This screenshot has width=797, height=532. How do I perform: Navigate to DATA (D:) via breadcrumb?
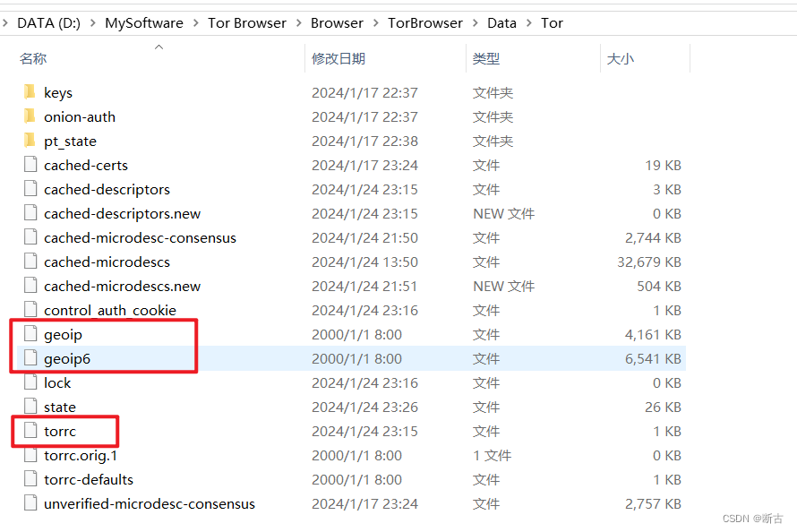tap(48, 22)
